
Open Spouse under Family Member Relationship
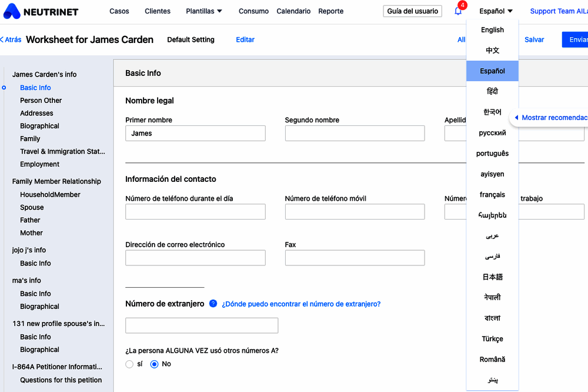click(32, 207)
